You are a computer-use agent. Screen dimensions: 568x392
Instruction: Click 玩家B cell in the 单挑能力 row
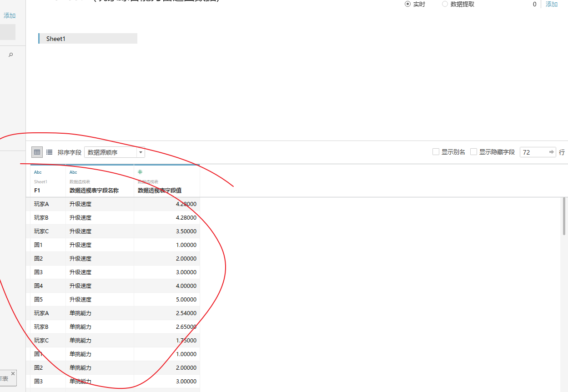click(41, 327)
